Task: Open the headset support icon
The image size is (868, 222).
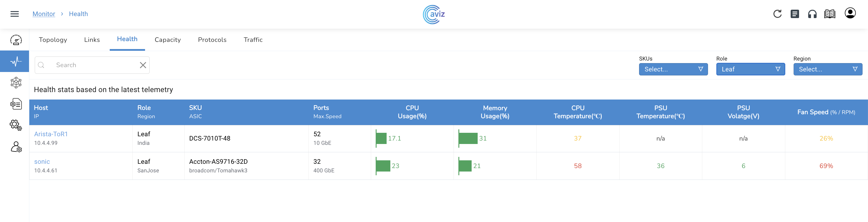Action: (812, 14)
